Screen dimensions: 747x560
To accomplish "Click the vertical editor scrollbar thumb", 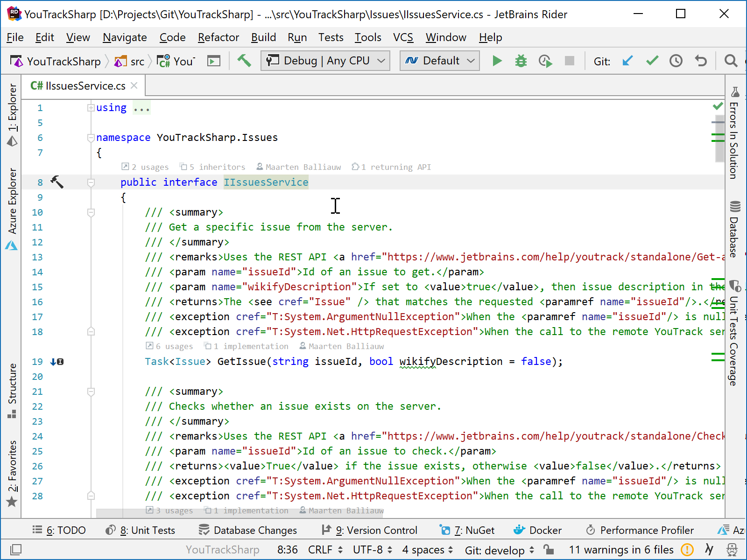I will point(719,138).
